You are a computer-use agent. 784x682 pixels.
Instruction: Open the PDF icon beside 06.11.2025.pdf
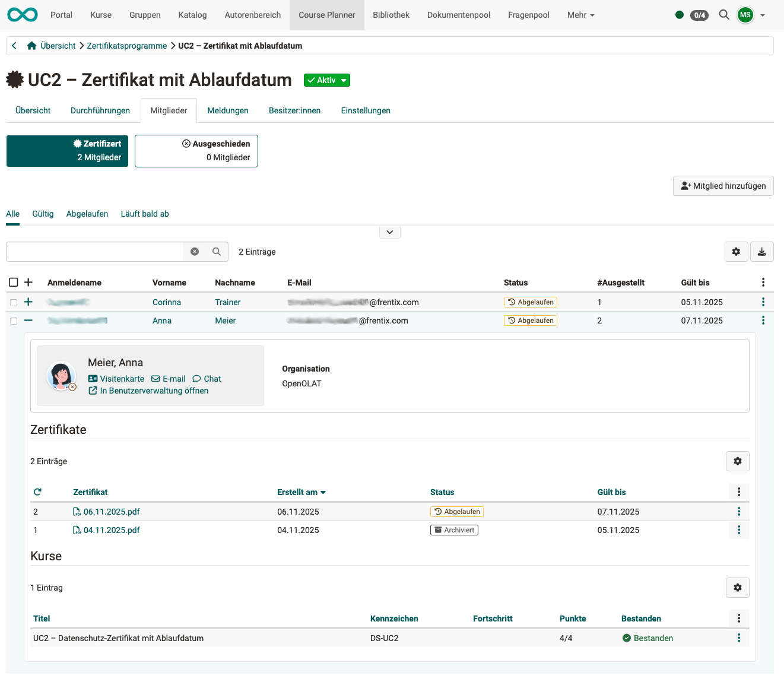pyautogui.click(x=77, y=511)
